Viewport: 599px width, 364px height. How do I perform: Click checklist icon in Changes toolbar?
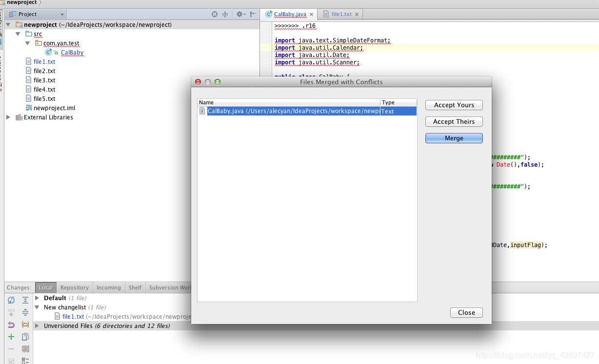25,361
